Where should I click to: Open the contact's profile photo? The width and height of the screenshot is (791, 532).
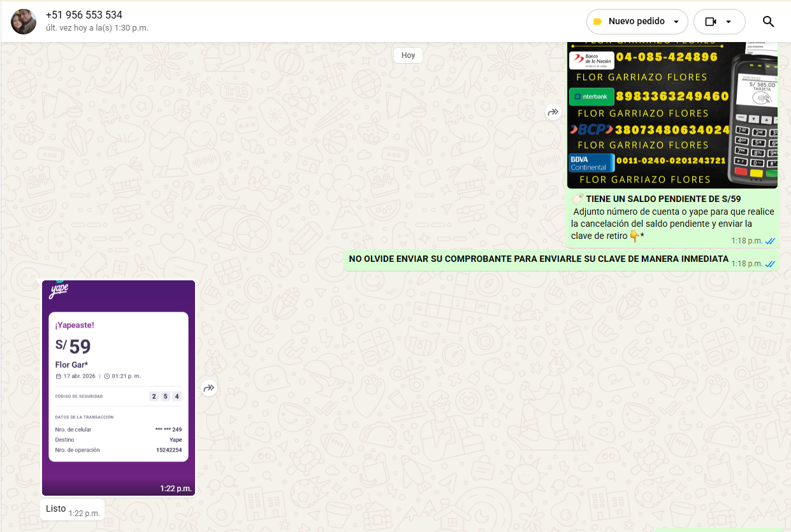pos(24,22)
